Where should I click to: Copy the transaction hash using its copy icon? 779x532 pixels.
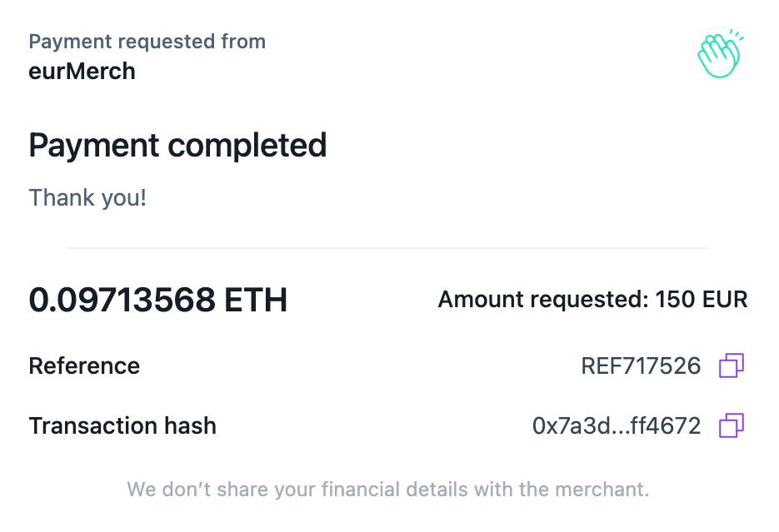(x=732, y=425)
